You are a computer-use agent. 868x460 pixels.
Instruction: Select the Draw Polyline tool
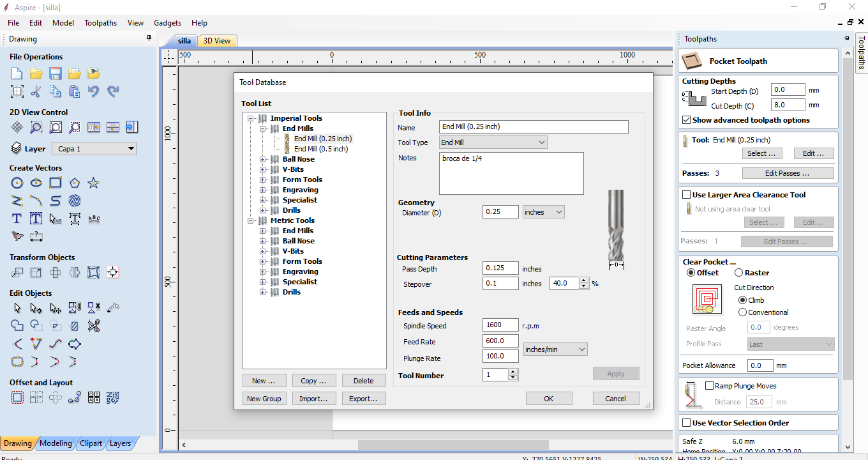(x=17, y=201)
